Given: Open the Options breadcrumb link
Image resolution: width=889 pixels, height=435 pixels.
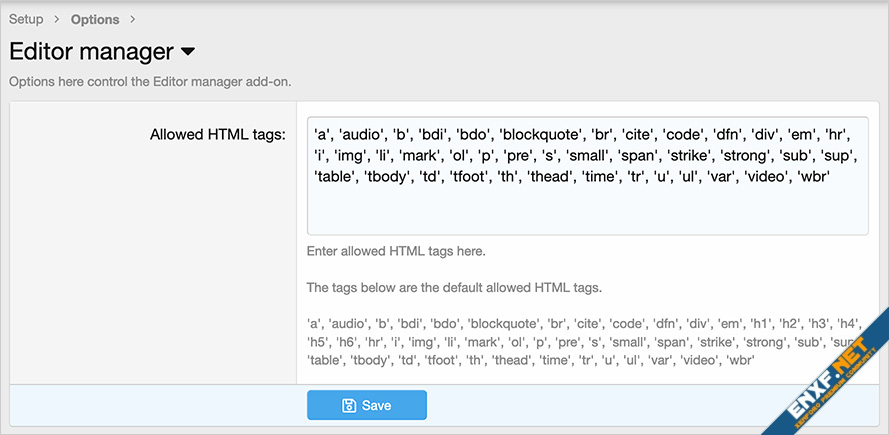Looking at the screenshot, I should [95, 19].
